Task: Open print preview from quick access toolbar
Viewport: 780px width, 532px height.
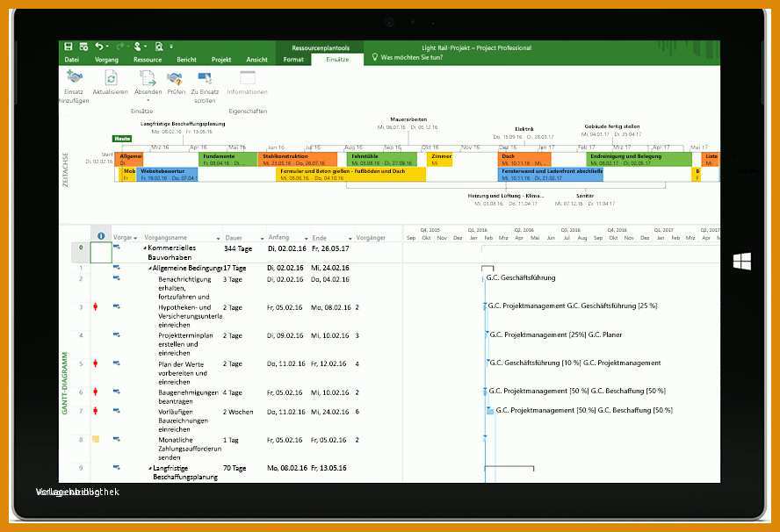Action: tap(159, 47)
